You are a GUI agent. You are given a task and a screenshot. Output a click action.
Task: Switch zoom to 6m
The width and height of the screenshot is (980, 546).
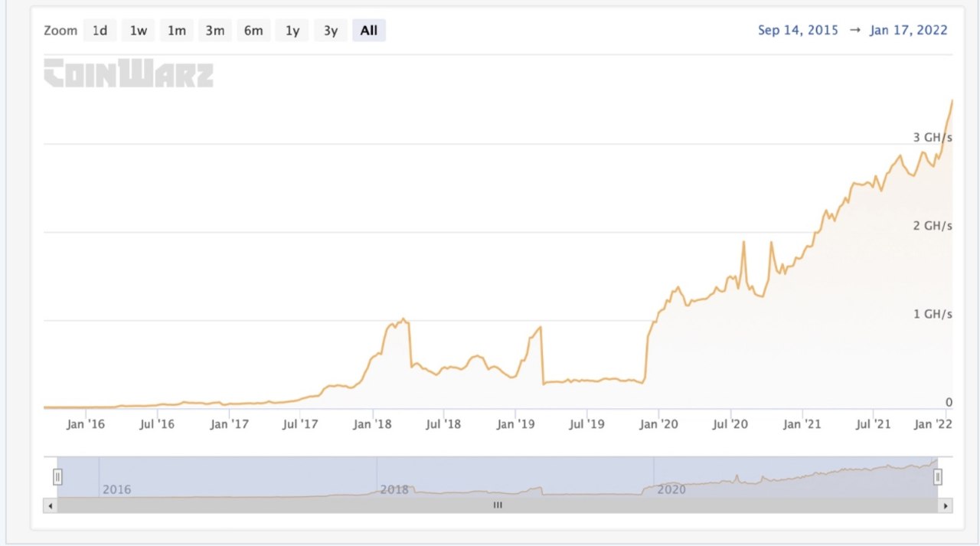253,31
